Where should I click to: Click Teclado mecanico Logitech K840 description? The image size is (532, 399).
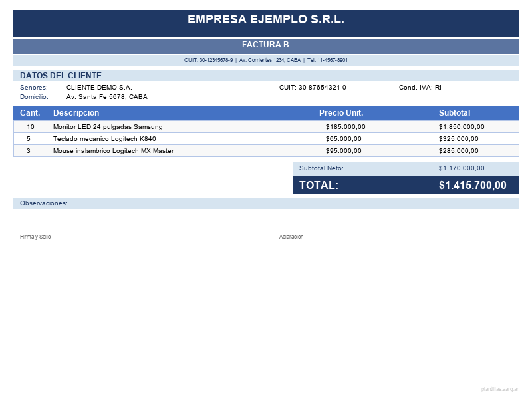click(104, 139)
